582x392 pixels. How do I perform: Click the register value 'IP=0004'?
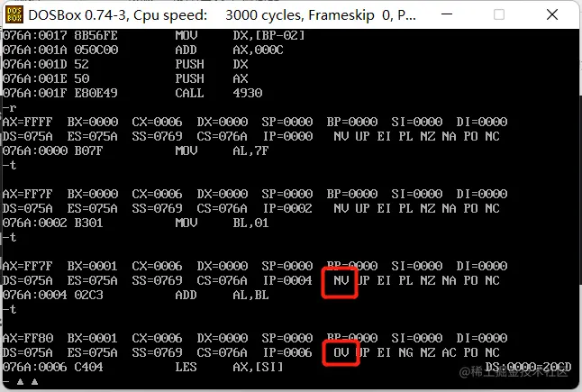tap(287, 280)
